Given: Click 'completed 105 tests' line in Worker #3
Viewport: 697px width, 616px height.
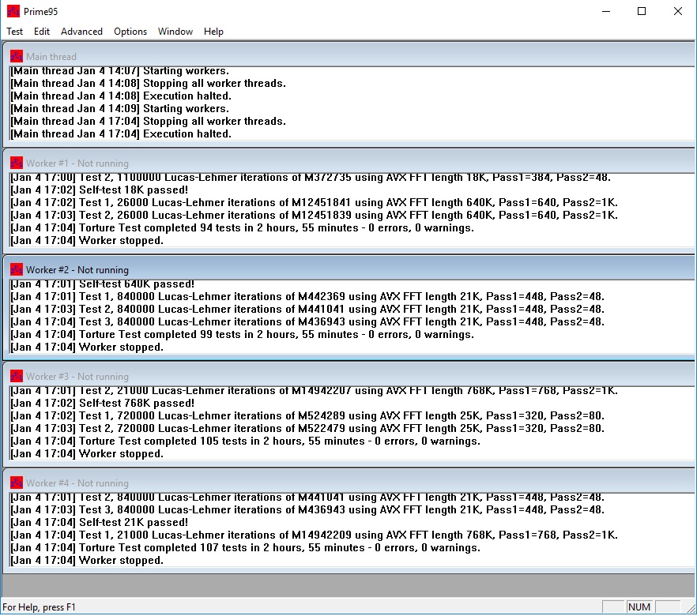Looking at the screenshot, I should [x=246, y=441].
